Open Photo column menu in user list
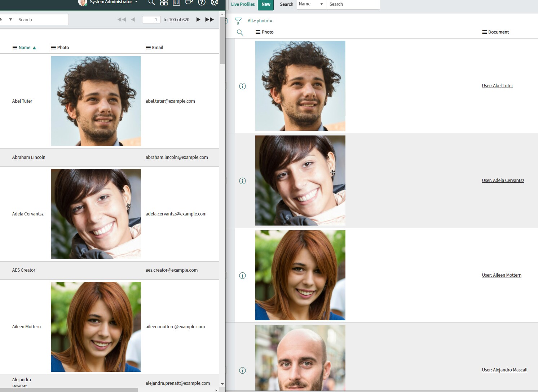The image size is (538, 392). coord(53,48)
